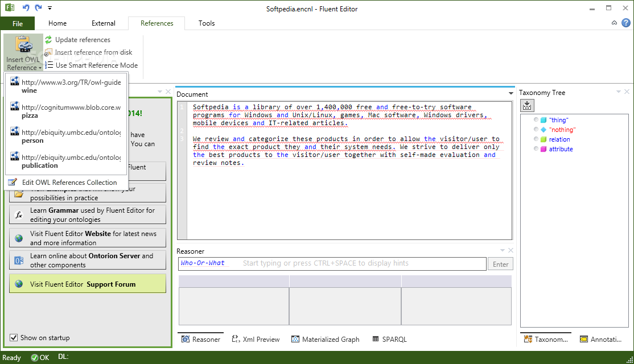Select the relation radio button
Viewport: 634px width, 364px height.
tap(536, 139)
